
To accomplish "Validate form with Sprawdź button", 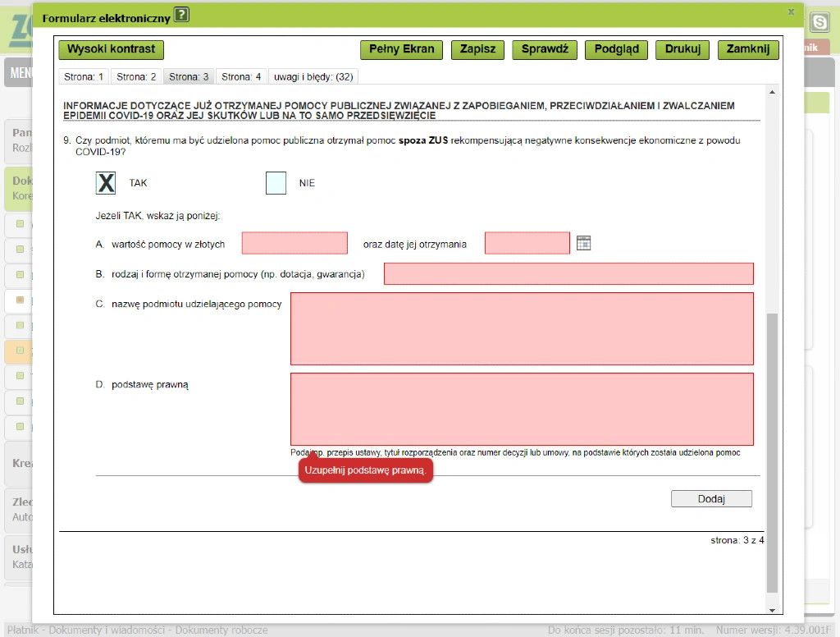I will click(545, 49).
